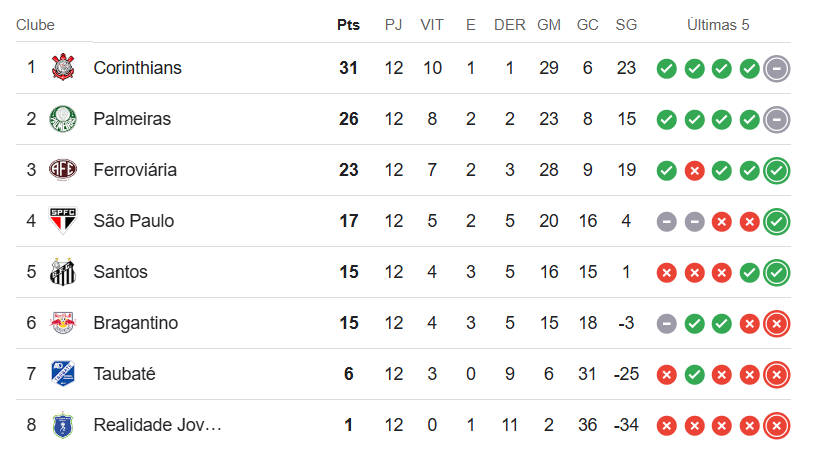The image size is (820, 451).
Task: Click the Taubaté club crest
Action: pyautogui.click(x=62, y=374)
